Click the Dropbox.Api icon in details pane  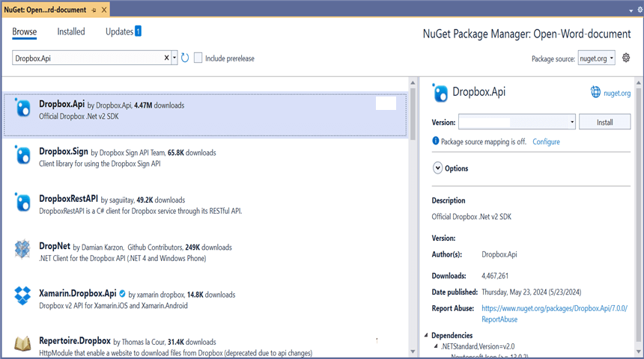(x=440, y=93)
